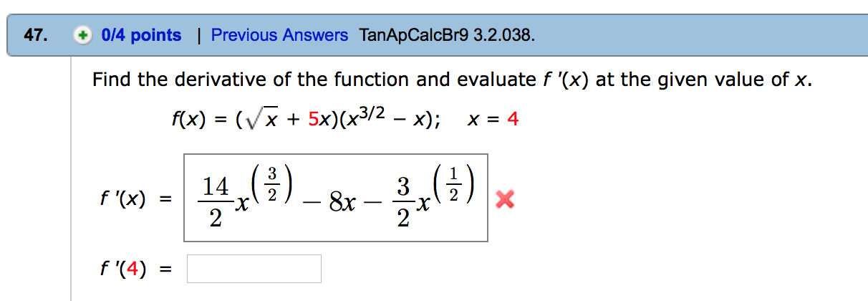Click the red 4 in x = 4
868x301 pixels.
pos(512,120)
